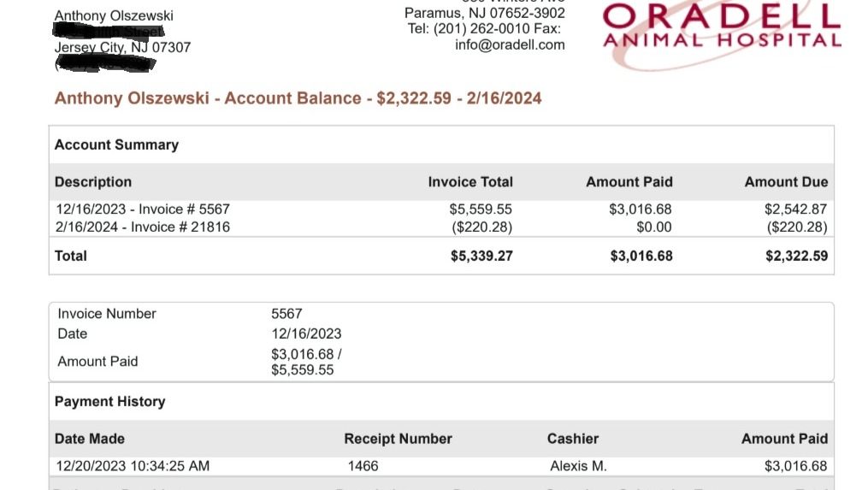
Task: Open the 12/16/2023 Invoice # 5567 row
Action: [x=143, y=209]
